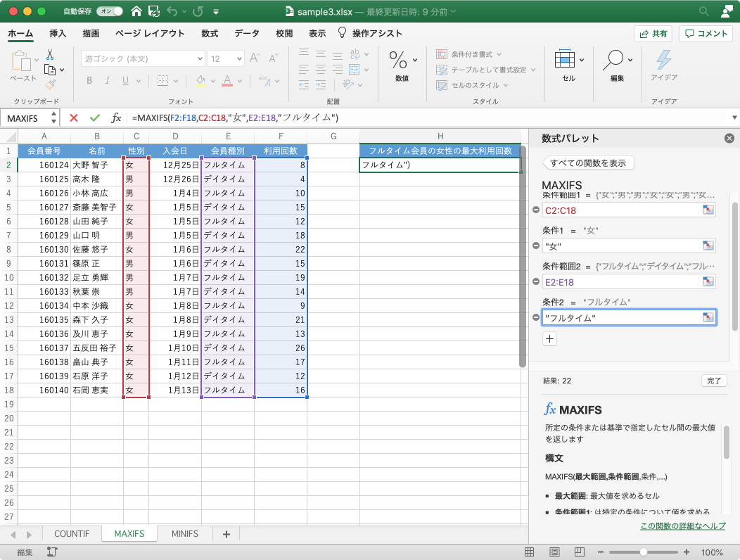The width and height of the screenshot is (740, 560).
Task: Click the Cut scissors icon
Action: tap(50, 55)
